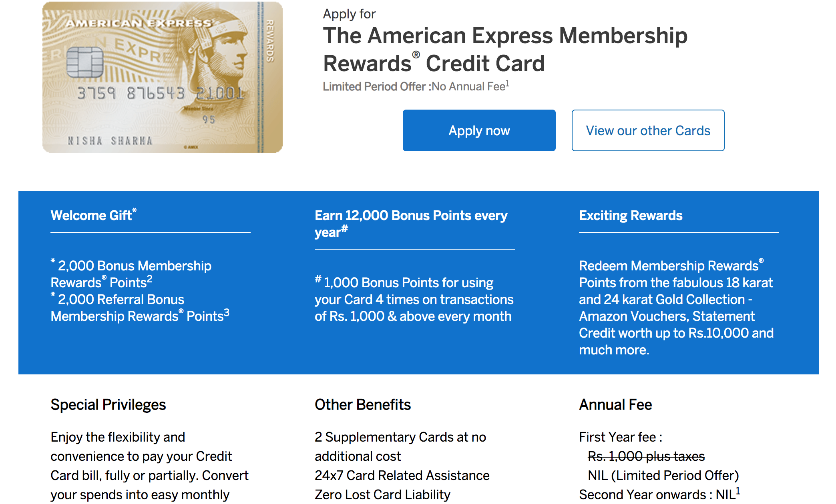Click the NIL Limited Period Offer text

pos(663,475)
